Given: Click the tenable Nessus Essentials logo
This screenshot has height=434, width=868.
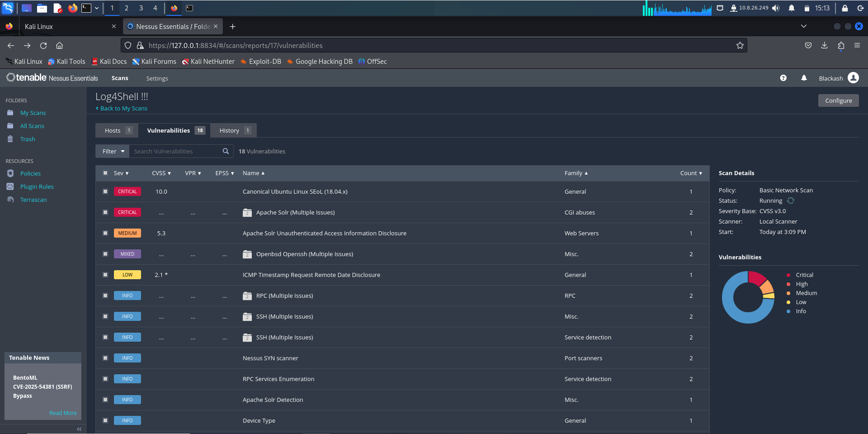Looking at the screenshot, I should click(x=52, y=78).
